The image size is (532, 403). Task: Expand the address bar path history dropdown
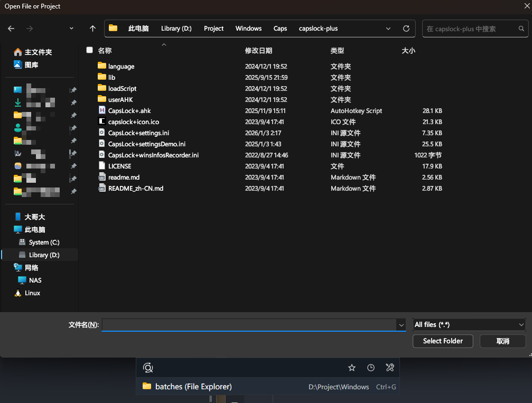click(x=388, y=29)
